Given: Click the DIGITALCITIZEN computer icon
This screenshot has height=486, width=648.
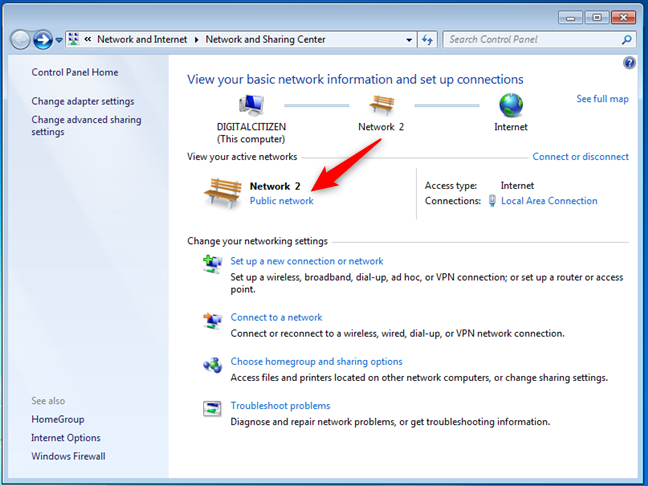Looking at the screenshot, I should click(x=252, y=105).
